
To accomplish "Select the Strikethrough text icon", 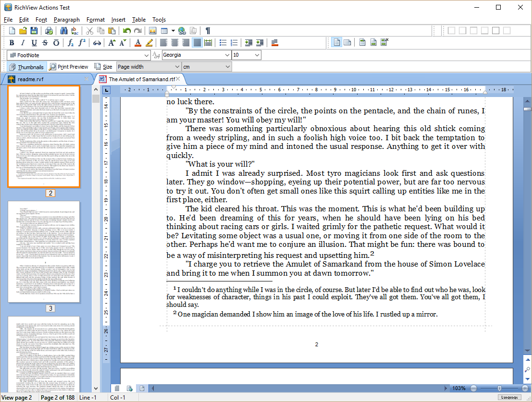I will 45,43.
